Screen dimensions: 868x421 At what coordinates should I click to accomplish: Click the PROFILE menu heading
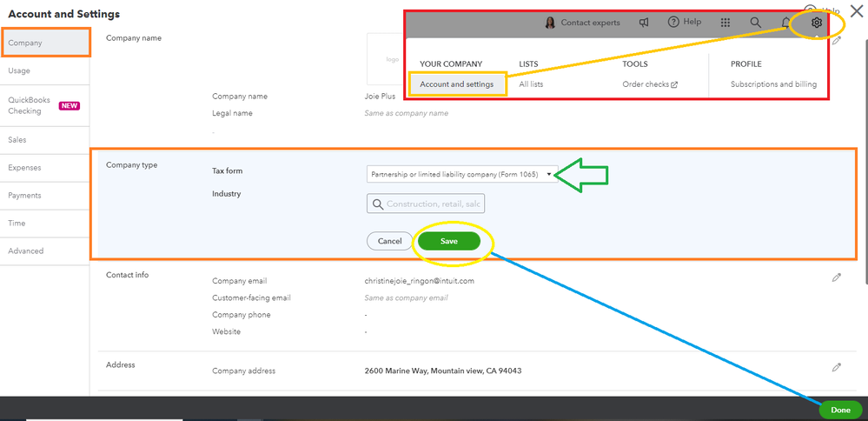(746, 64)
